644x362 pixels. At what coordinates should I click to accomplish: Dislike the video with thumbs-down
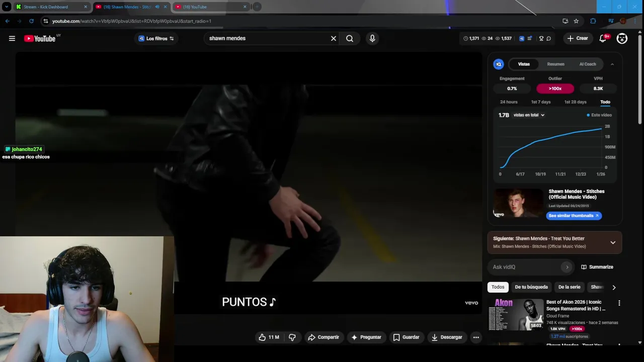coord(292,337)
